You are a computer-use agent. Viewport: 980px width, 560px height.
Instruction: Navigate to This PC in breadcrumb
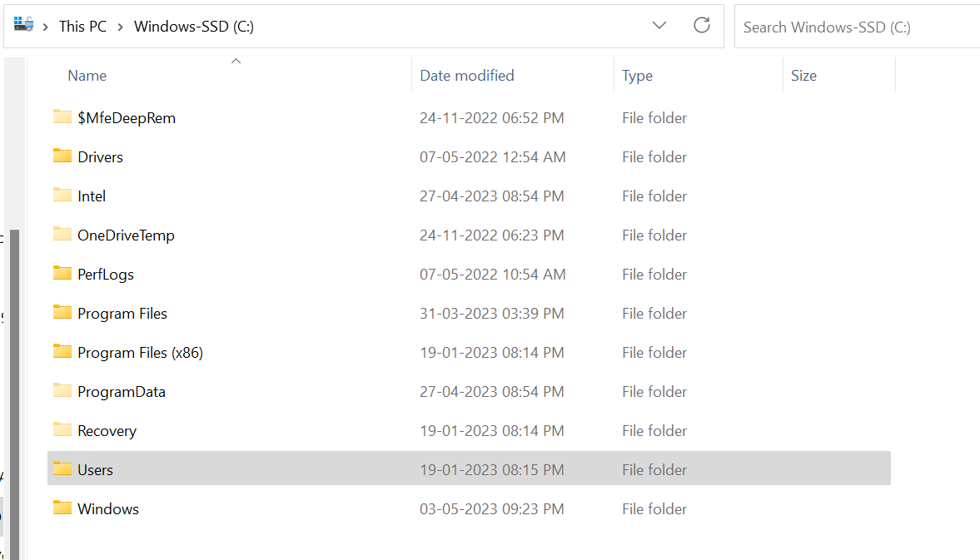82,26
